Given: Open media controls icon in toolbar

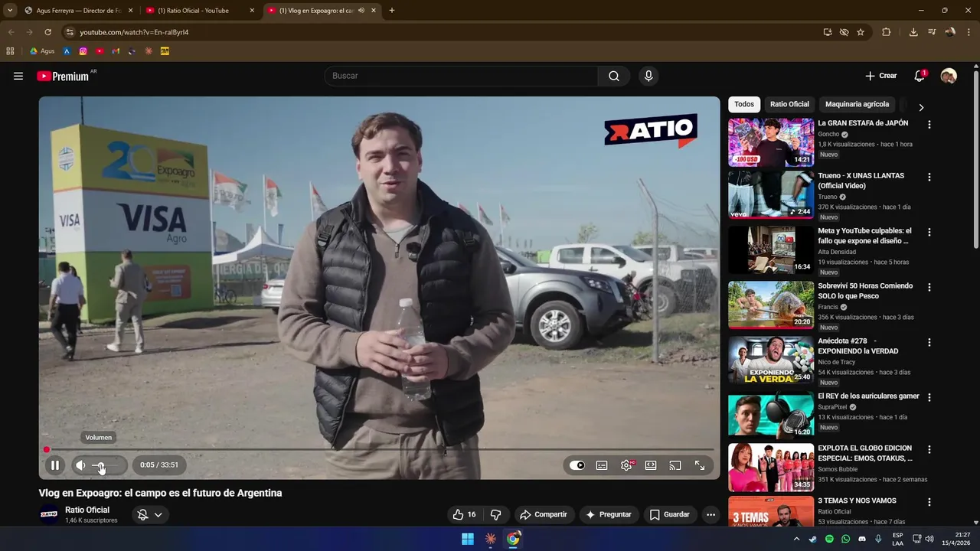Looking at the screenshot, I should coord(932,32).
